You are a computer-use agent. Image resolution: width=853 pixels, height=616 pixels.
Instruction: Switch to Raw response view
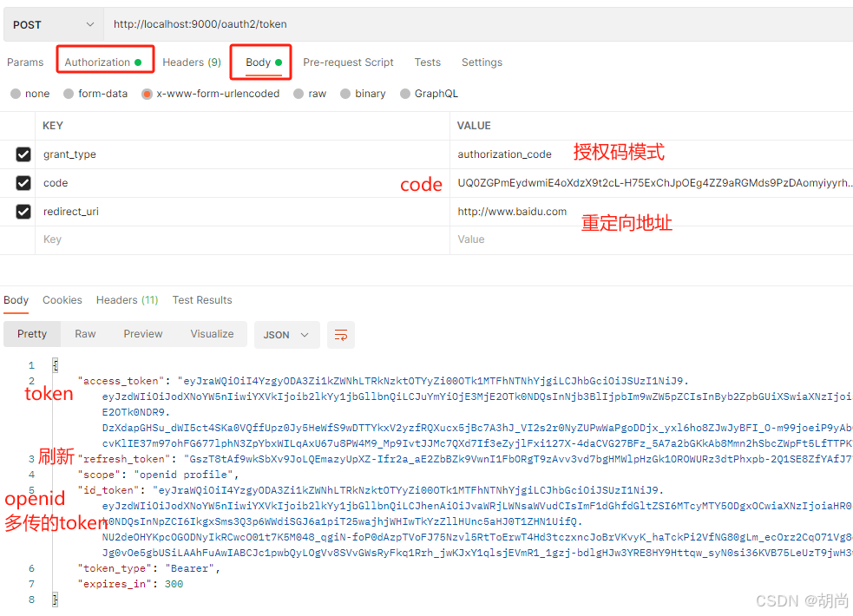click(85, 334)
